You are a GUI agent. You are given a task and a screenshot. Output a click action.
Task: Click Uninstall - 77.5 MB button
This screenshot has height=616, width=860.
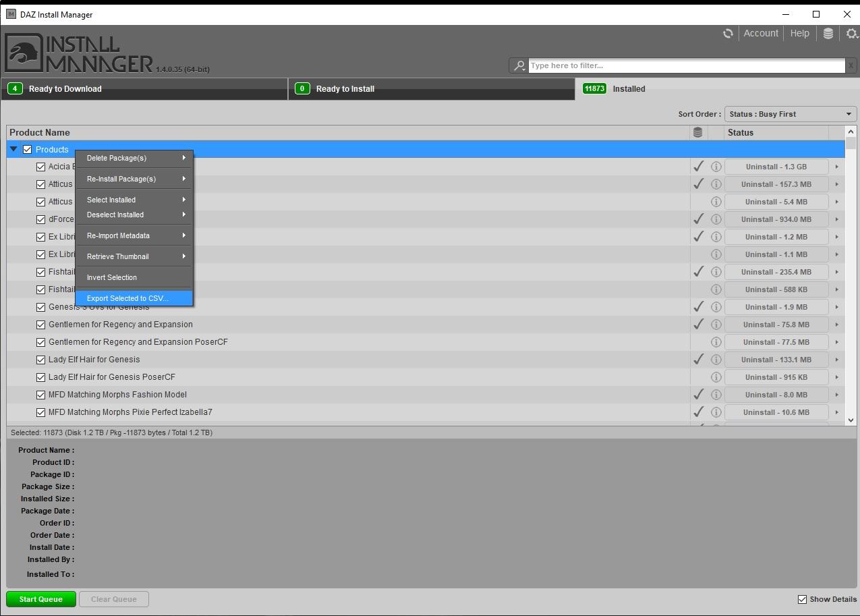(776, 342)
